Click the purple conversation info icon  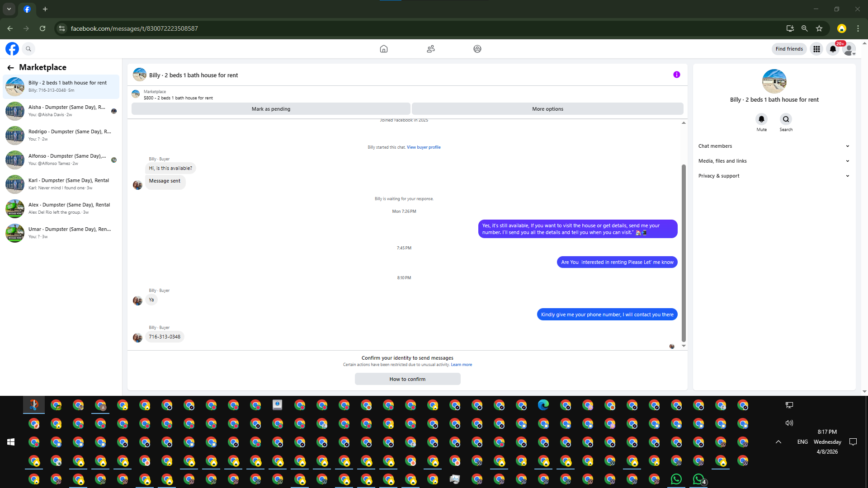point(676,75)
